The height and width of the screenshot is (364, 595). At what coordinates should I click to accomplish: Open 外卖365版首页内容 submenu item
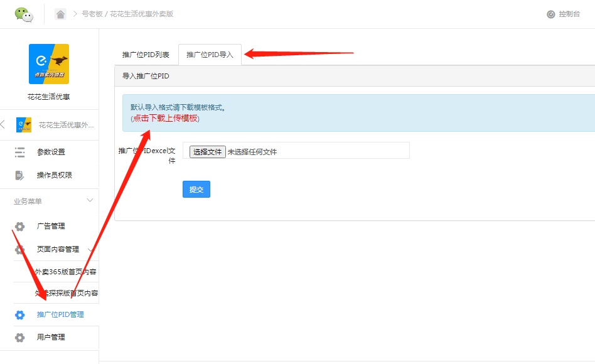pyautogui.click(x=66, y=272)
